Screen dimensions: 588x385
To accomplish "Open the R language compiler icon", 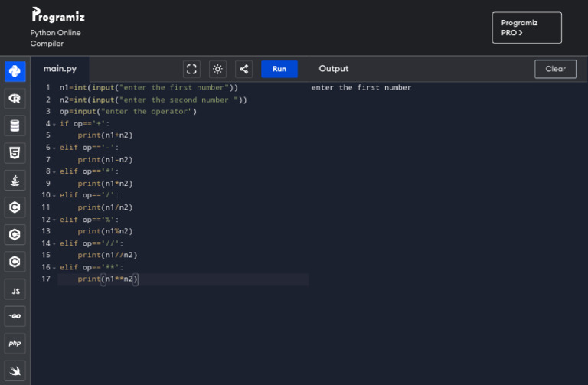I will (x=15, y=99).
